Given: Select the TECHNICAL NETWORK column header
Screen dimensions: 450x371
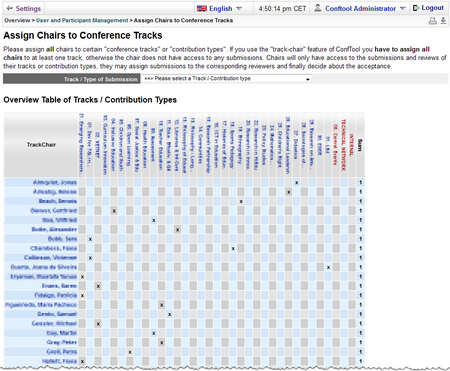Looking at the screenshot, I should [x=344, y=145].
